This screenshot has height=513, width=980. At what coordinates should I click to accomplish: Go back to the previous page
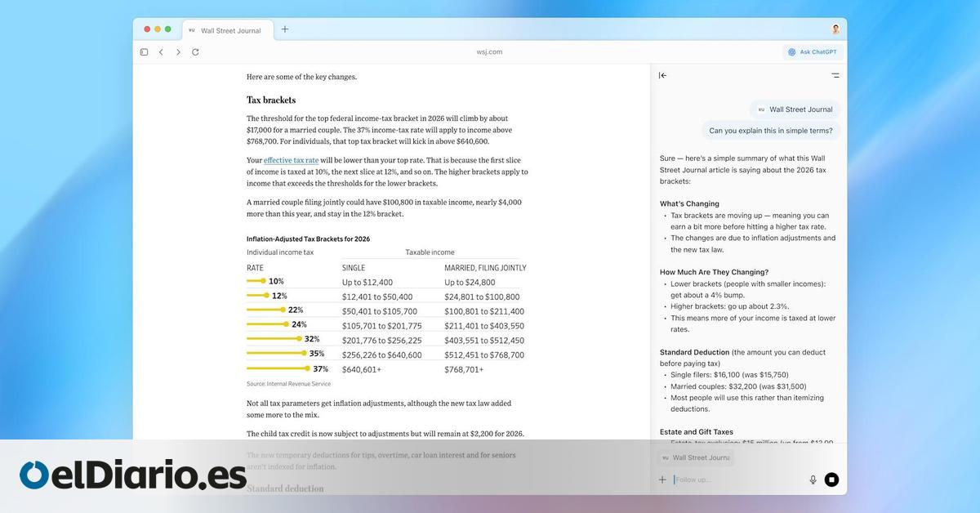161,52
